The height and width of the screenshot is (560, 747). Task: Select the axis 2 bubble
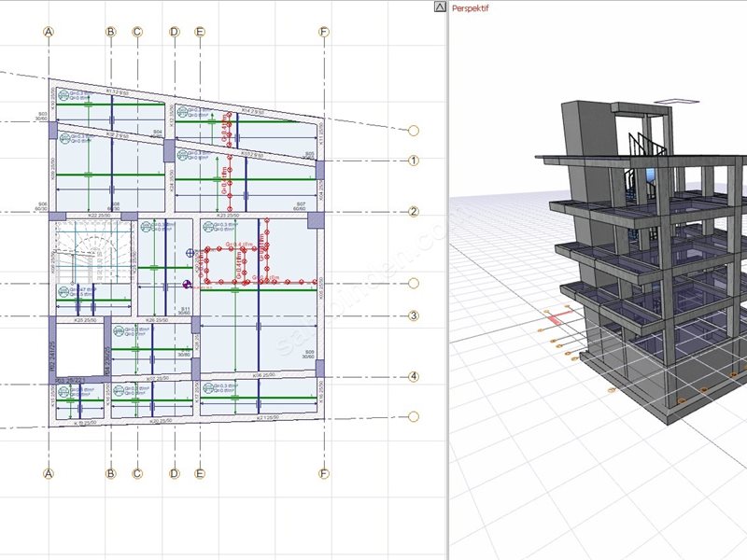click(x=414, y=212)
